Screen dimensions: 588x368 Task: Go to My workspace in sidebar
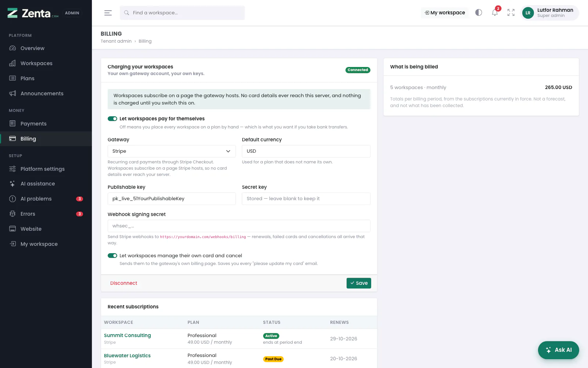[x=39, y=244]
